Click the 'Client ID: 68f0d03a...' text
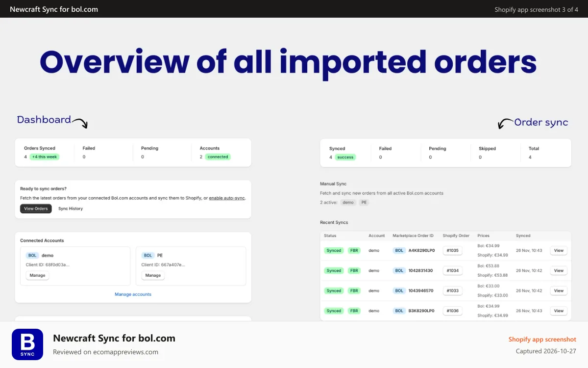Image resolution: width=588 pixels, height=368 pixels. (x=48, y=265)
